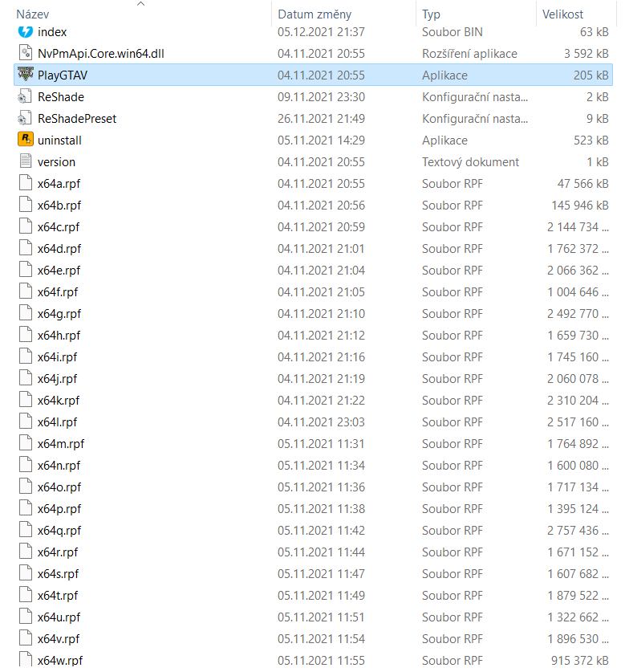The height and width of the screenshot is (672, 625).
Task: Click the x64p.rpf file icon
Action: point(26,508)
